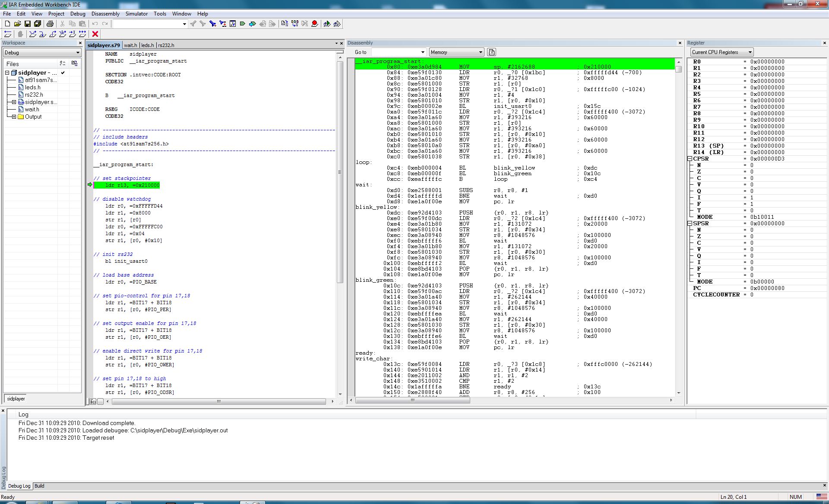
Task: Click the Go To line icon
Action: click(x=233, y=24)
